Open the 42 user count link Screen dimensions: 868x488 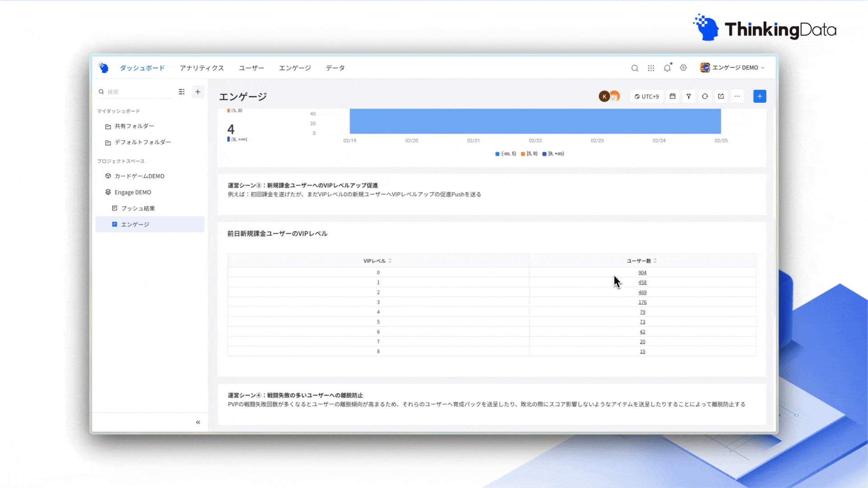tap(642, 332)
